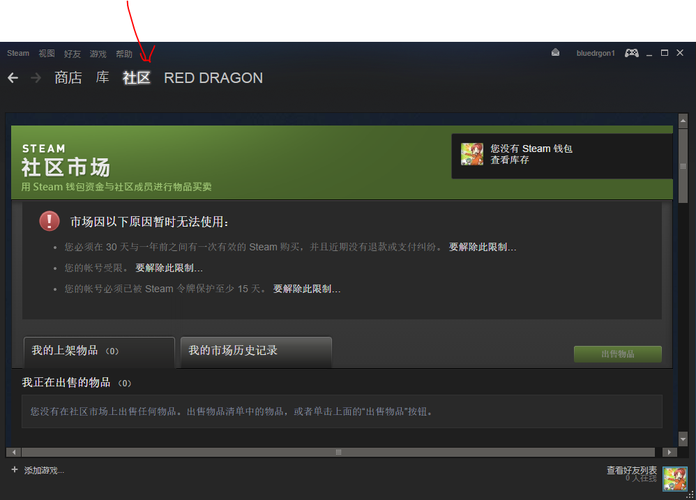
Task: Open the 帮助 menu
Action: click(124, 54)
